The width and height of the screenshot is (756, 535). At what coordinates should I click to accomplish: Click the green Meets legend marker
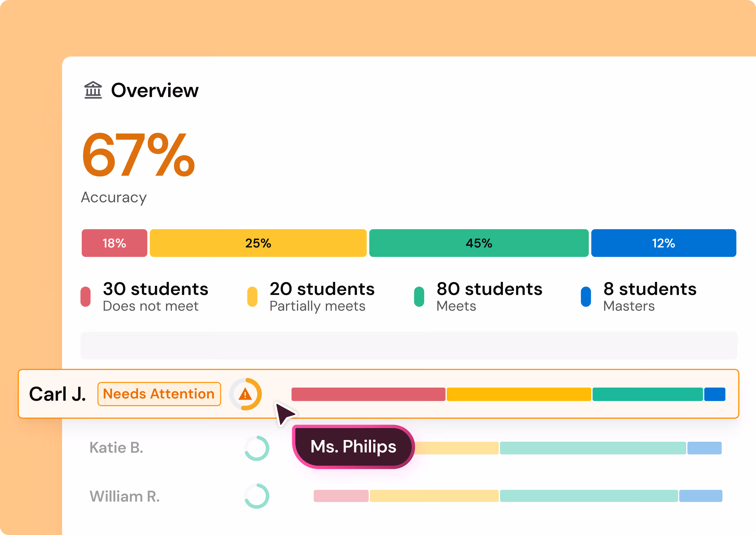419,297
